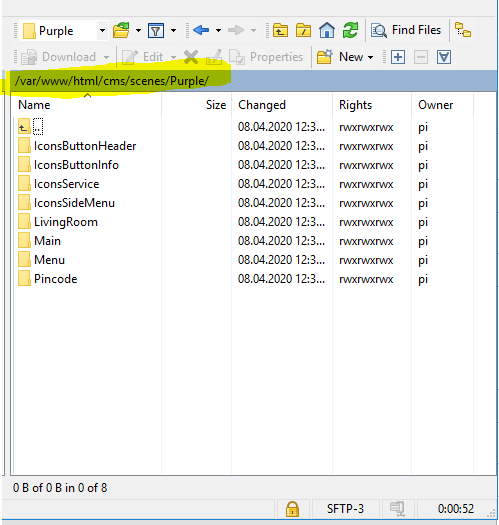Click Find Files button

click(x=406, y=30)
